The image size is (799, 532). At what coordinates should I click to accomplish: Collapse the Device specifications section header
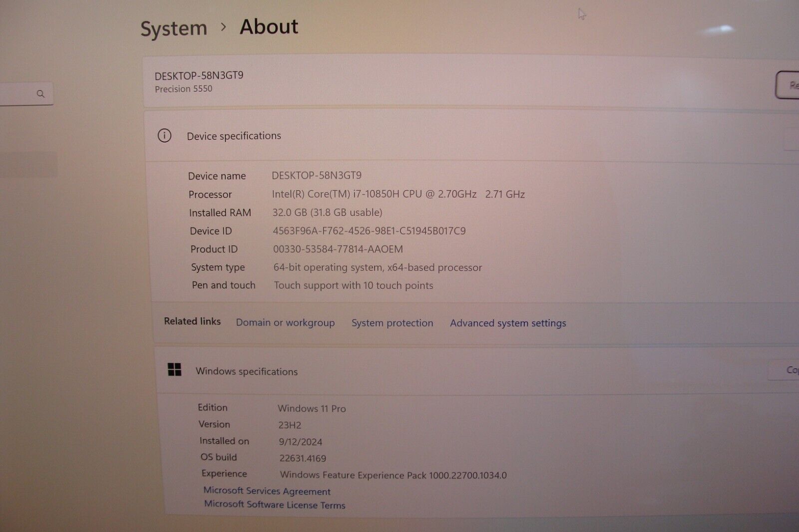[x=472, y=136]
